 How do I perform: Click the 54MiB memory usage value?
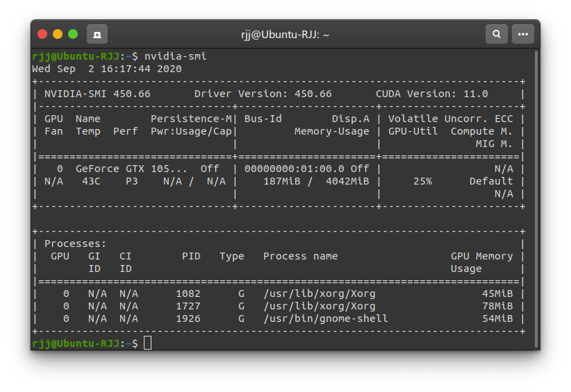coord(497,319)
